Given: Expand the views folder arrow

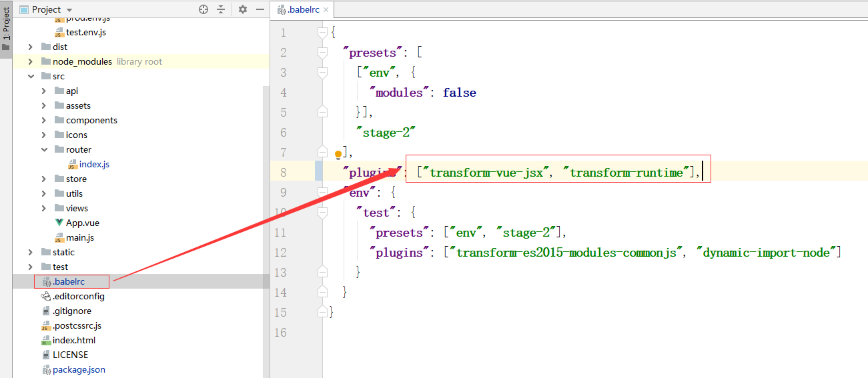Looking at the screenshot, I should (x=43, y=208).
